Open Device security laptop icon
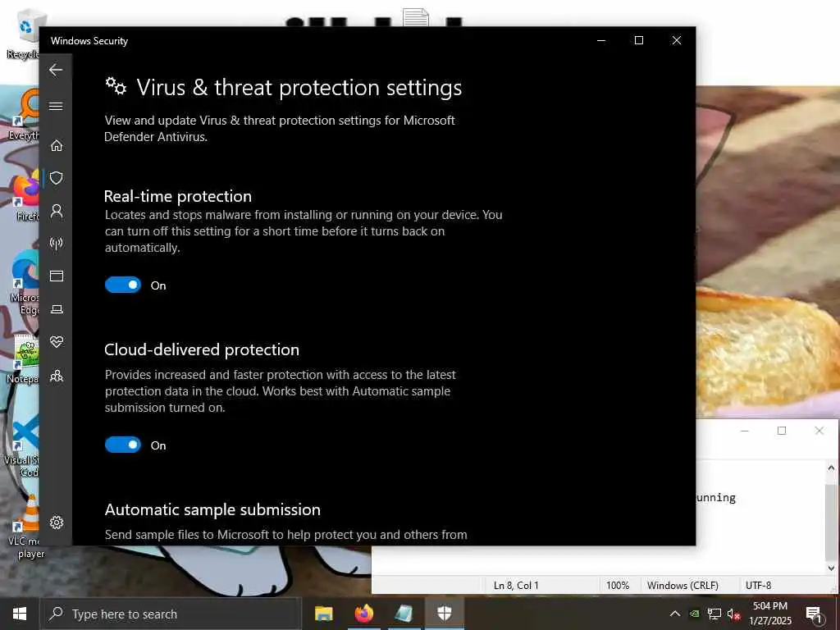Viewport: 840px width, 630px height. click(x=57, y=309)
